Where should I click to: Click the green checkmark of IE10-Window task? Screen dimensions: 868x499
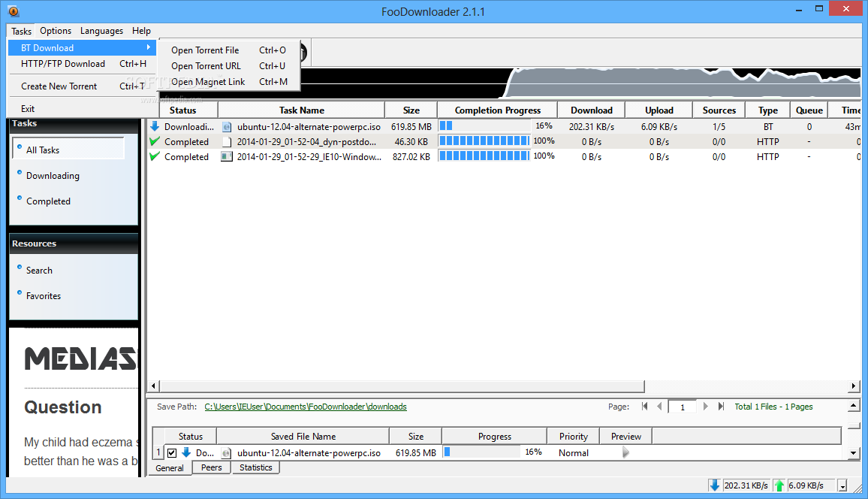click(x=155, y=156)
